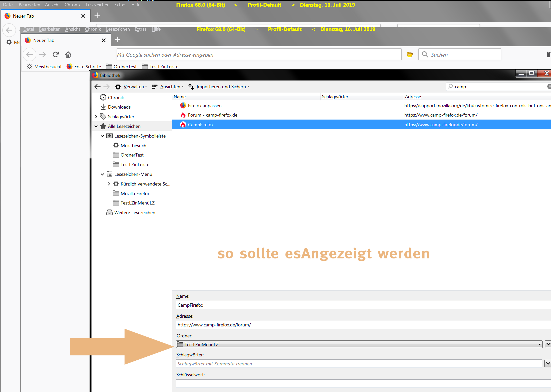Click the support.mozilla.org address cell
551x392 pixels.
pos(477,106)
